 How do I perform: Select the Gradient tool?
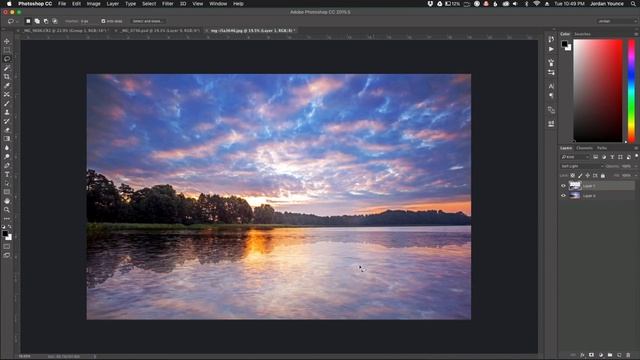pyautogui.click(x=7, y=139)
